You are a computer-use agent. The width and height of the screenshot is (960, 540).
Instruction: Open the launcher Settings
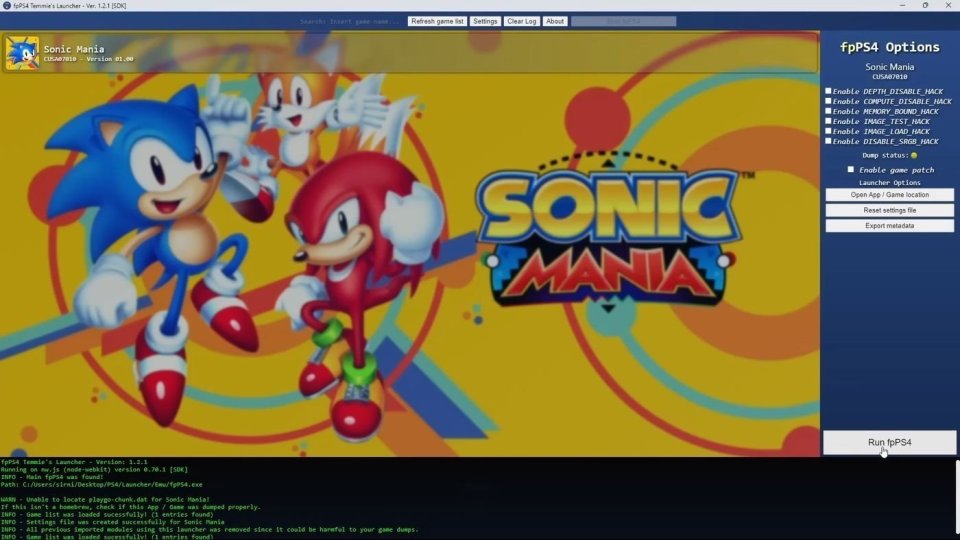(x=485, y=21)
